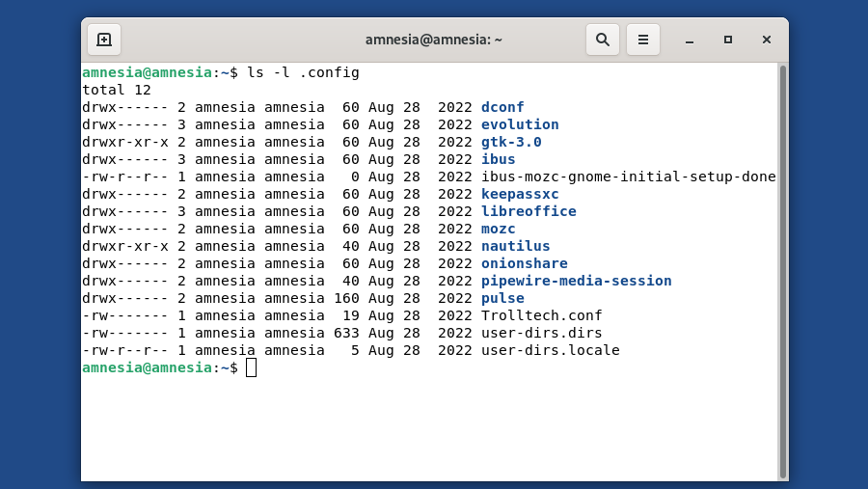Select the nautilus directory name
Screen dimensions: 868x489
point(515,246)
